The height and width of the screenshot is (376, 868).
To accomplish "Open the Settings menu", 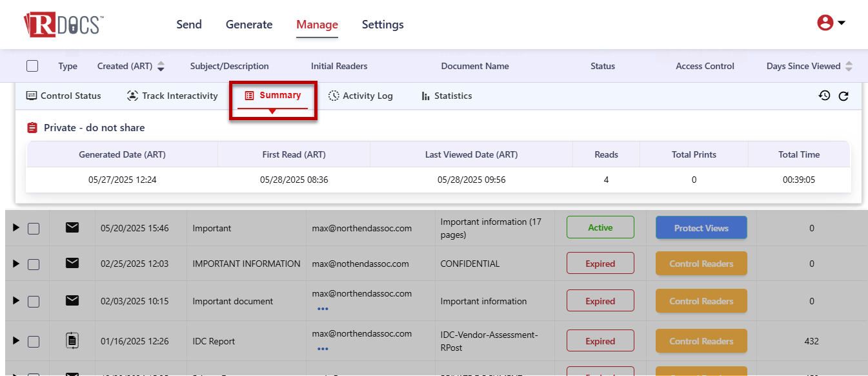I will click(383, 25).
